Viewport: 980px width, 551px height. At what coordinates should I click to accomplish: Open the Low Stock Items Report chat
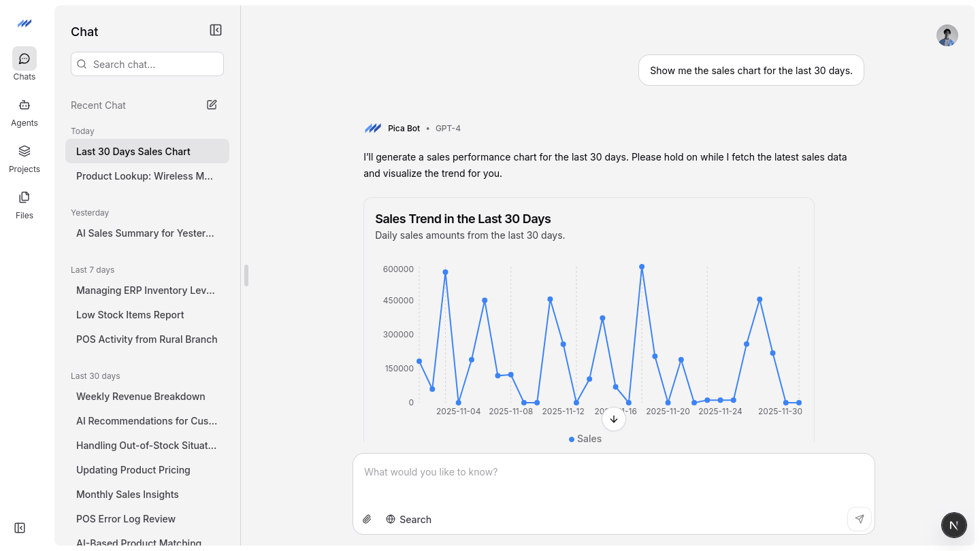(147, 314)
